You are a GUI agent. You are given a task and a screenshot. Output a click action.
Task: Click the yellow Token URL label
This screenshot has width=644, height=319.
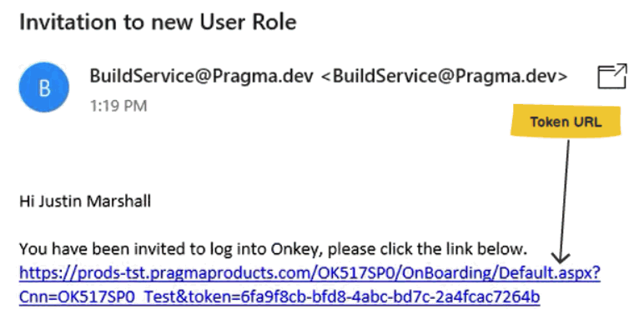coord(566,122)
